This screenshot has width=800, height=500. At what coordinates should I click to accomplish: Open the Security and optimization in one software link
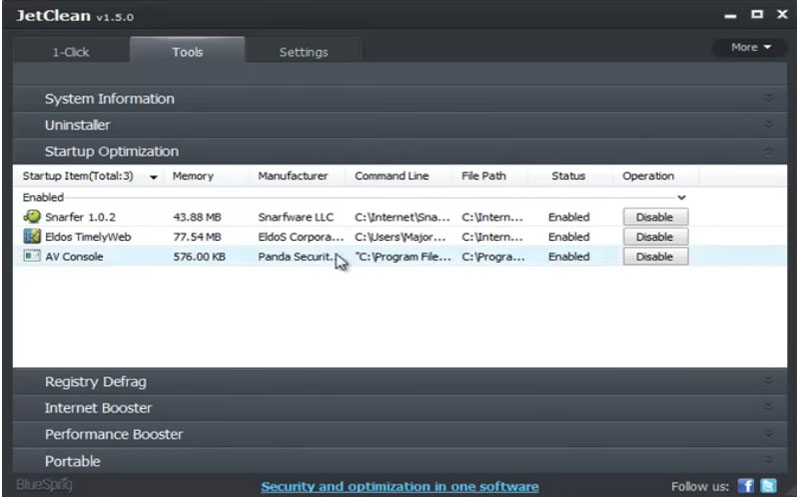(x=399, y=487)
